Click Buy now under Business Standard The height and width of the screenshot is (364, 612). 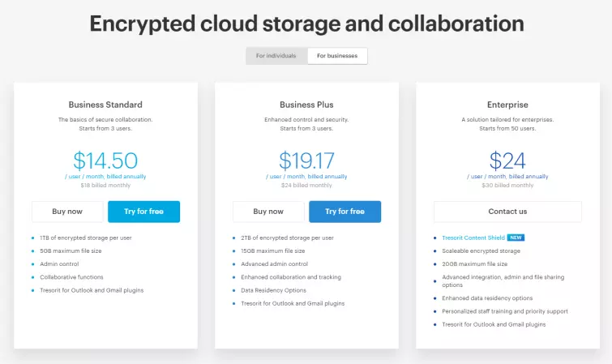pyautogui.click(x=67, y=212)
